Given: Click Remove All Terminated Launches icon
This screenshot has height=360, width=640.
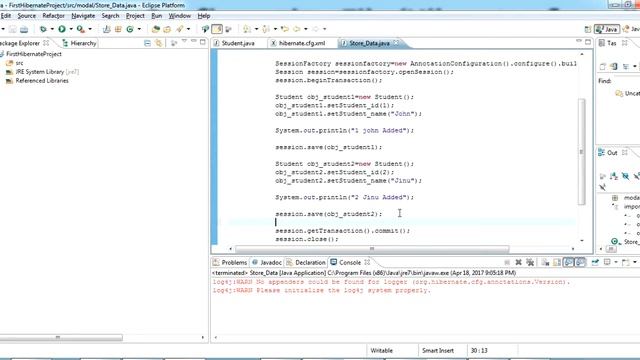Looking at the screenshot, I should pos(530,262).
